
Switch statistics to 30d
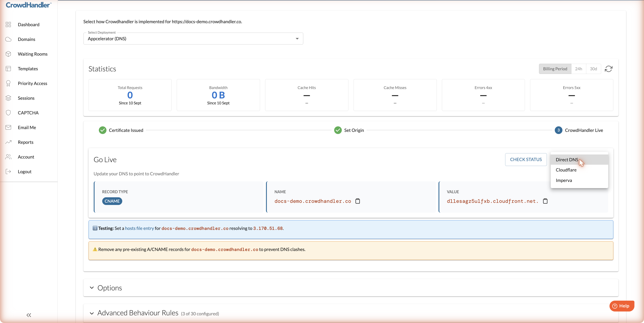pyautogui.click(x=593, y=69)
